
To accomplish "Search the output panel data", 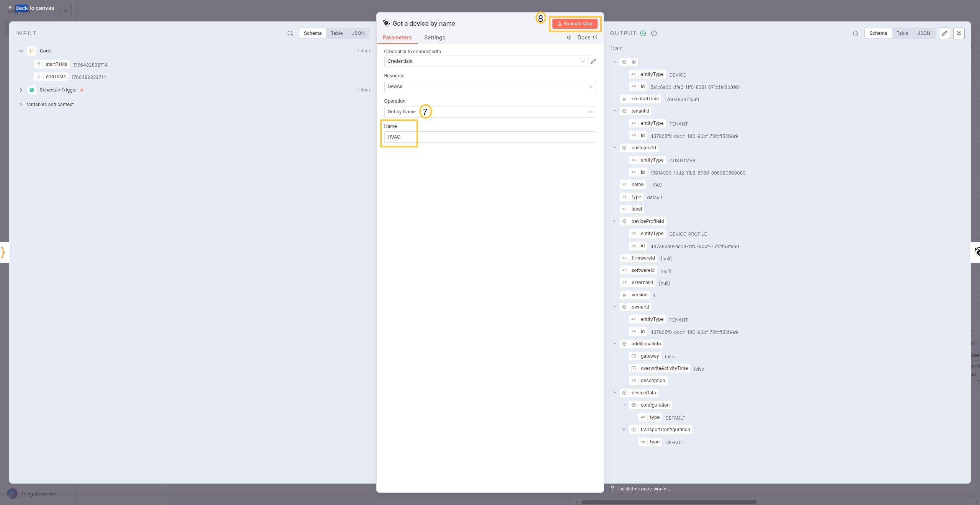I will (x=855, y=33).
